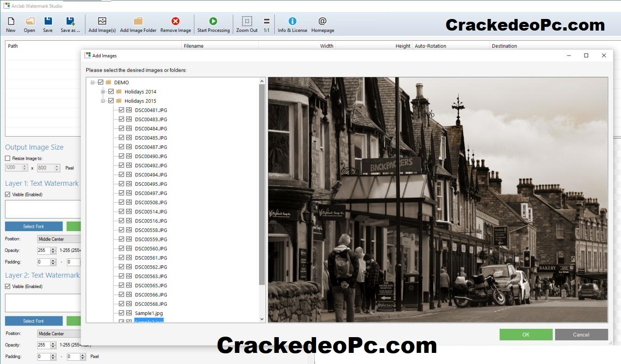This screenshot has width=621, height=364.
Task: Open Layer 1 Position dropdown Middle Center
Action: pos(59,239)
